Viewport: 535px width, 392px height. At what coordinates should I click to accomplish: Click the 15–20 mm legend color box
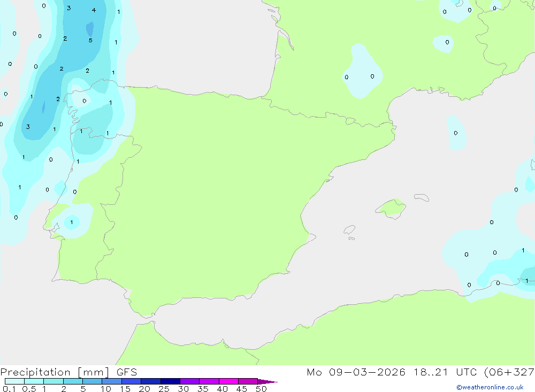[132, 381]
